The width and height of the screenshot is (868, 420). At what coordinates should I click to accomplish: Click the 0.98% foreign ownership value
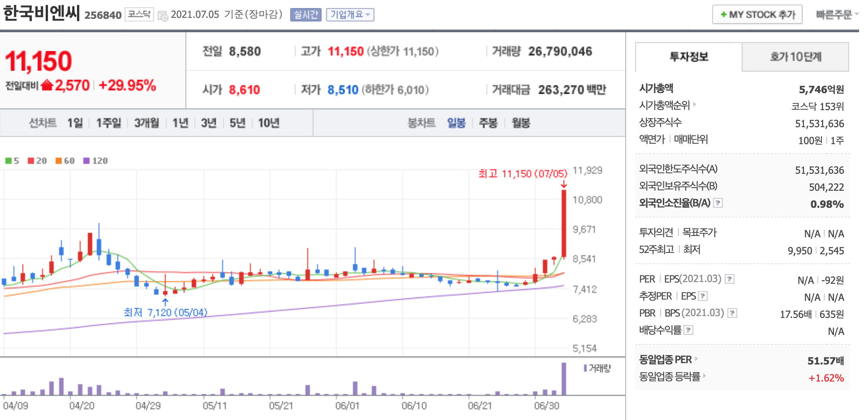(x=827, y=204)
